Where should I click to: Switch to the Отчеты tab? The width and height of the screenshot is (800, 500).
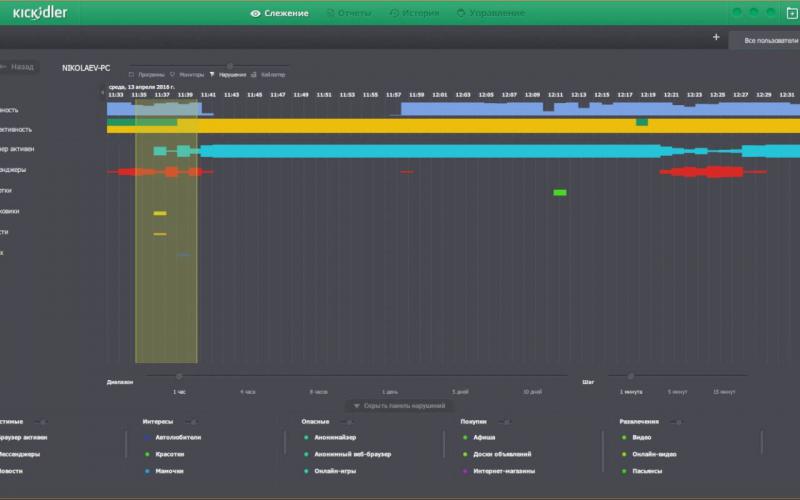(x=349, y=13)
